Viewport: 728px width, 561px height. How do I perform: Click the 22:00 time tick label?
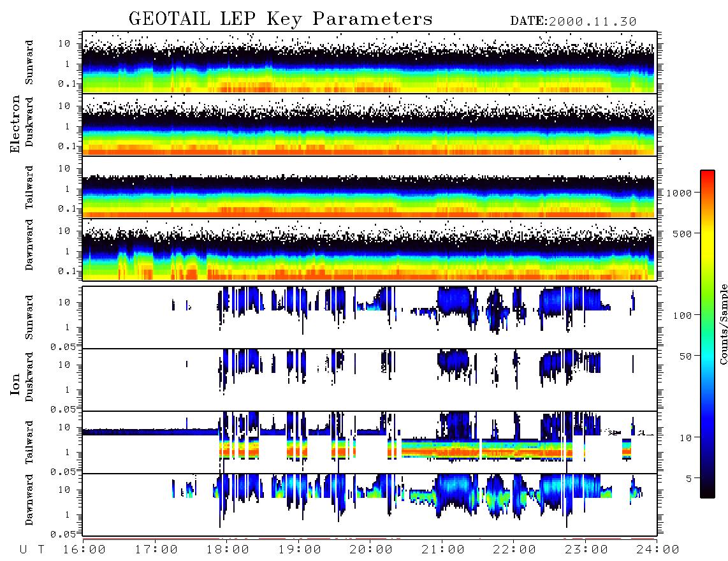pos(515,550)
